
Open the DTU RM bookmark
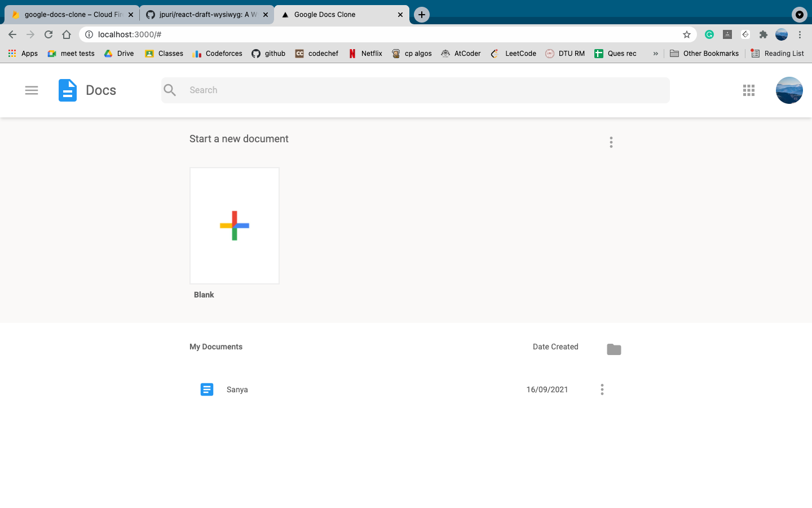(565, 54)
